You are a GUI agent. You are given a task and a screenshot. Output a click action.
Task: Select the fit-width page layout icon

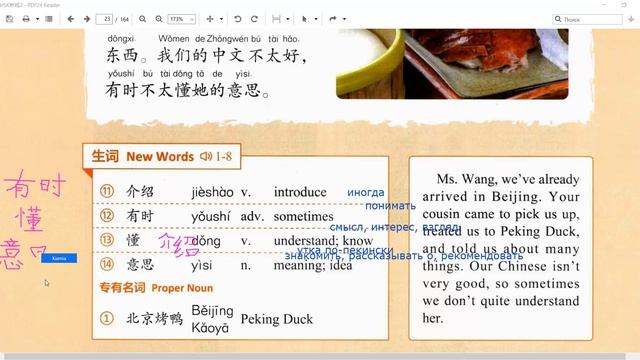point(276,19)
